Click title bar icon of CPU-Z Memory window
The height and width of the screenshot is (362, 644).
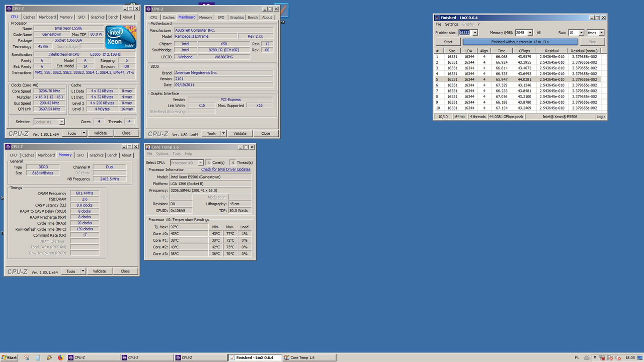(9, 147)
